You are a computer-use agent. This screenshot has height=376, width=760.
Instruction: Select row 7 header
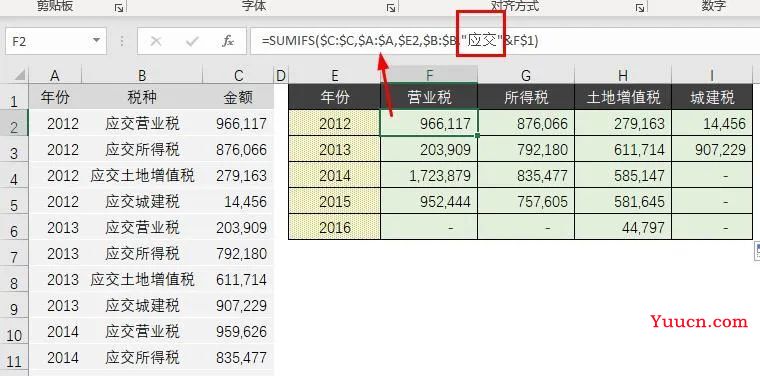click(x=14, y=253)
